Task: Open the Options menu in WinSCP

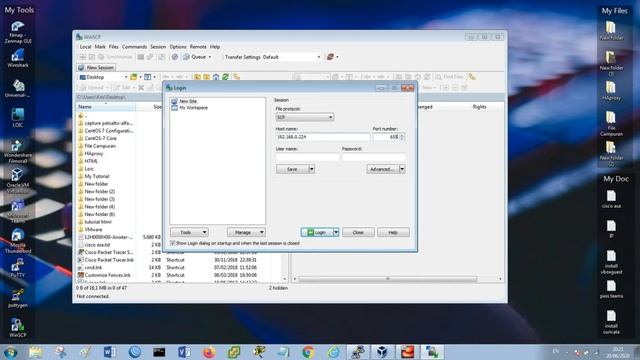Action: 178,47
